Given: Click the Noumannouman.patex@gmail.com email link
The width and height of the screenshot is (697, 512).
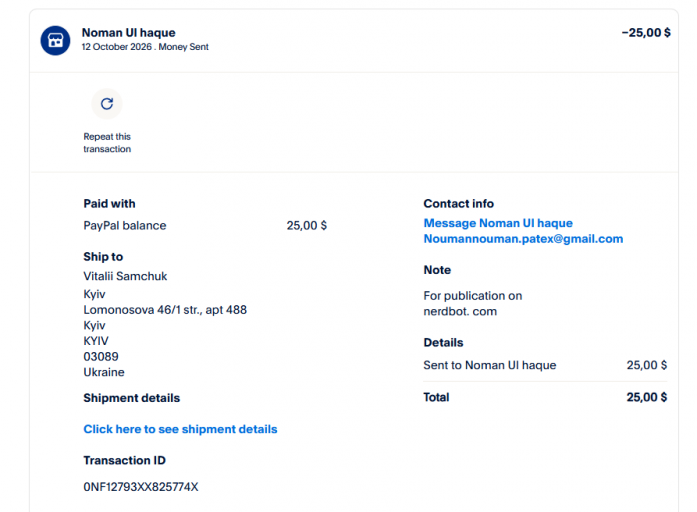Looking at the screenshot, I should click(523, 239).
